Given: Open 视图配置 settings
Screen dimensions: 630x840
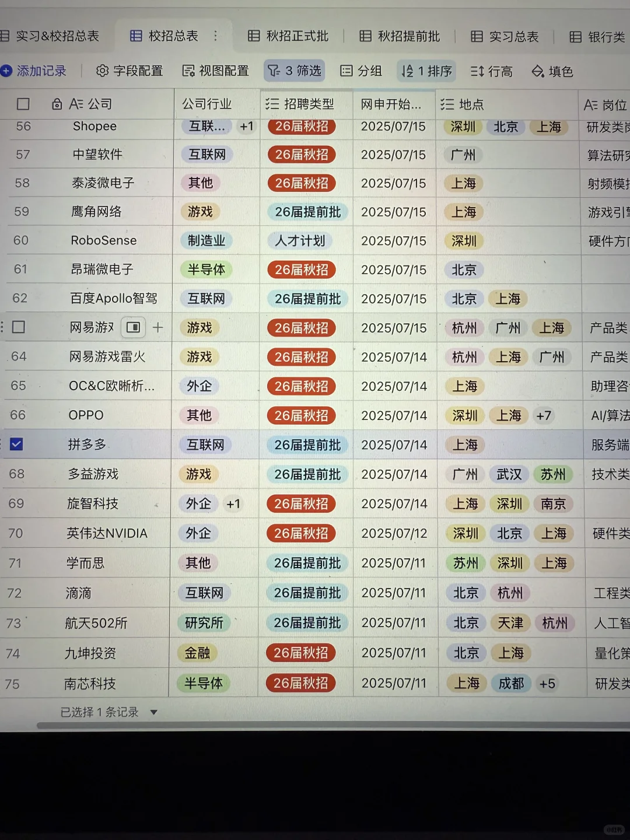Looking at the screenshot, I should [215, 71].
